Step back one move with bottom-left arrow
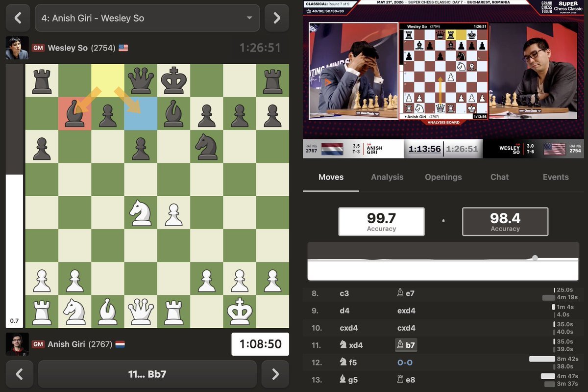This screenshot has height=392, width=588. pos(20,374)
